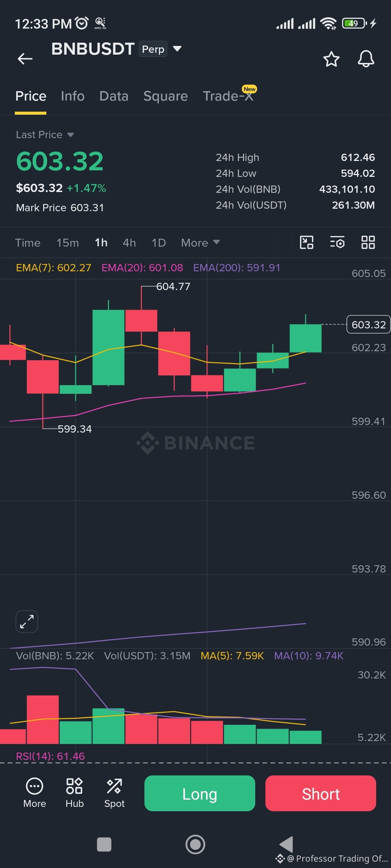Viewport: 391px width, 868px height.
Task: Open the chart drawing tools icon
Action: pyautogui.click(x=307, y=242)
